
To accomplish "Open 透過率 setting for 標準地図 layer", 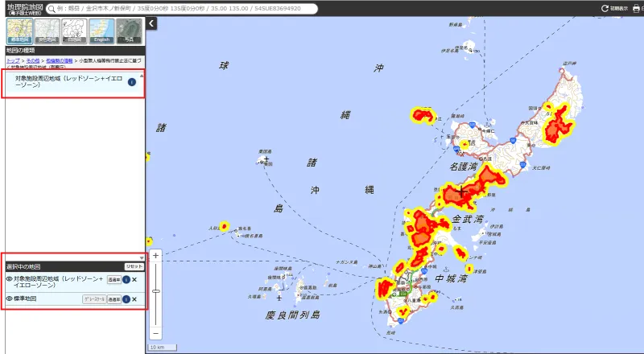I will tap(114, 299).
